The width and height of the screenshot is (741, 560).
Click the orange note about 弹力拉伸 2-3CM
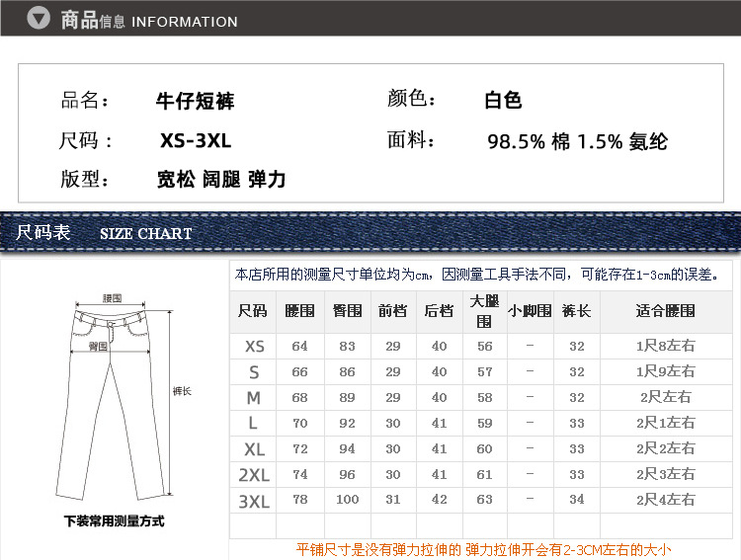click(483, 549)
